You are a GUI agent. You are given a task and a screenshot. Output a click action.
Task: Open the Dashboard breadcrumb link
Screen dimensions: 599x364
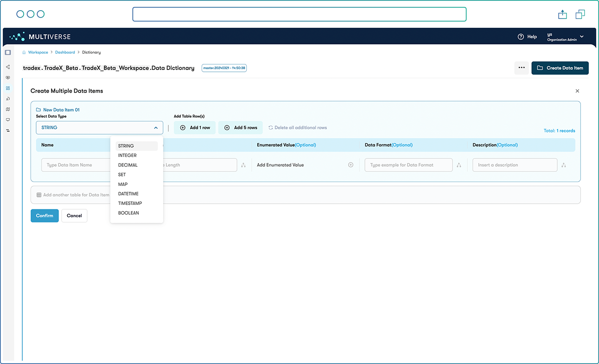[x=65, y=52]
